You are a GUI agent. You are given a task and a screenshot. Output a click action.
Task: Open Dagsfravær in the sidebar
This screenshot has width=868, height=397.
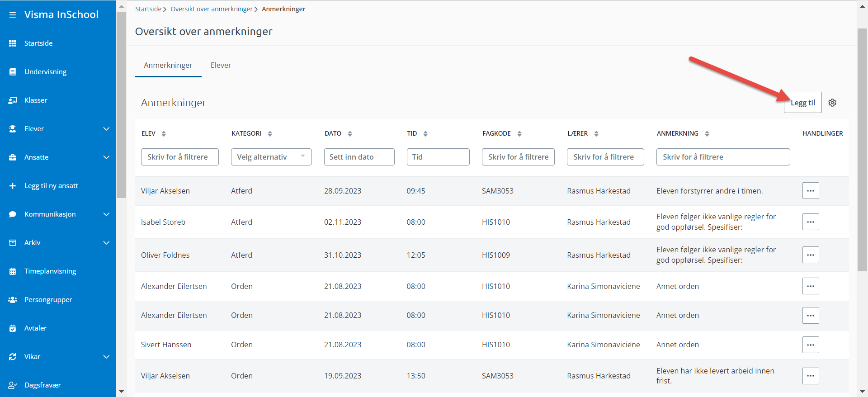click(42, 385)
